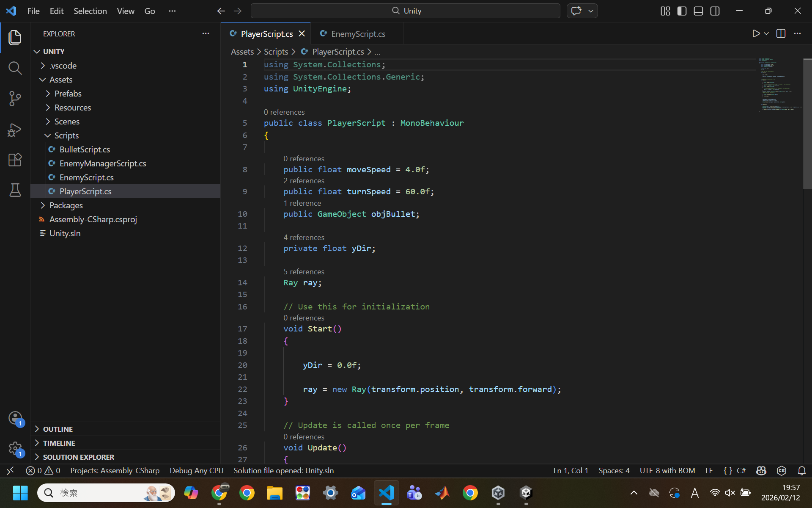Open the Extensions view

[x=15, y=160]
